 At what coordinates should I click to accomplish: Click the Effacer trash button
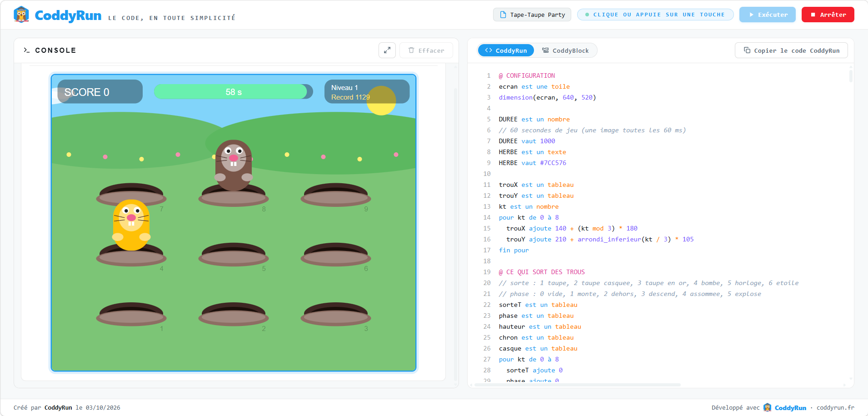click(x=426, y=50)
